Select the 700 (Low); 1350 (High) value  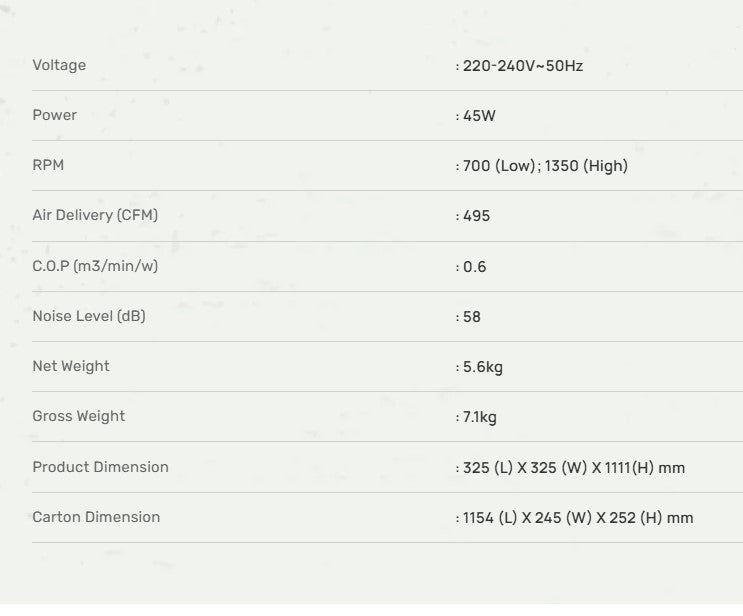[545, 166]
